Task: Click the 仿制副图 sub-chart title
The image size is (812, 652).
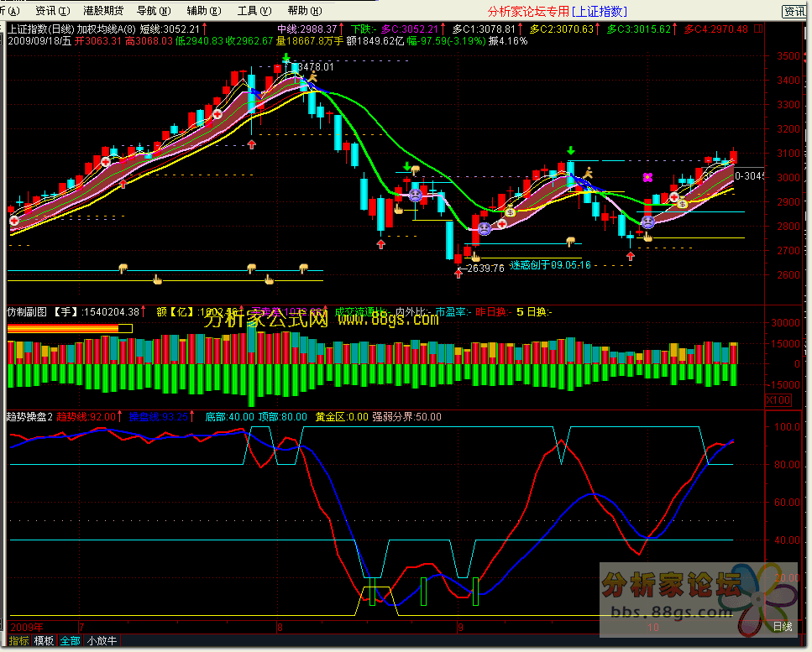Action: [x=26, y=311]
